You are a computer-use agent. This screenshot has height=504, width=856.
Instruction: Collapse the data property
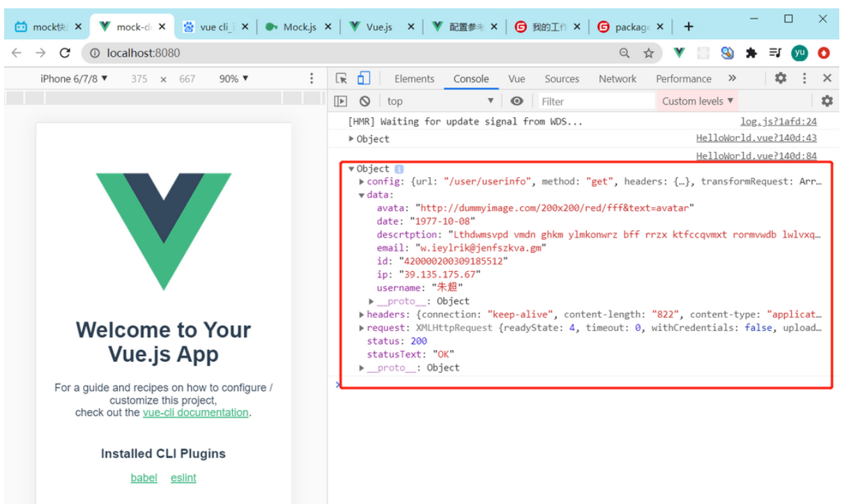click(362, 195)
